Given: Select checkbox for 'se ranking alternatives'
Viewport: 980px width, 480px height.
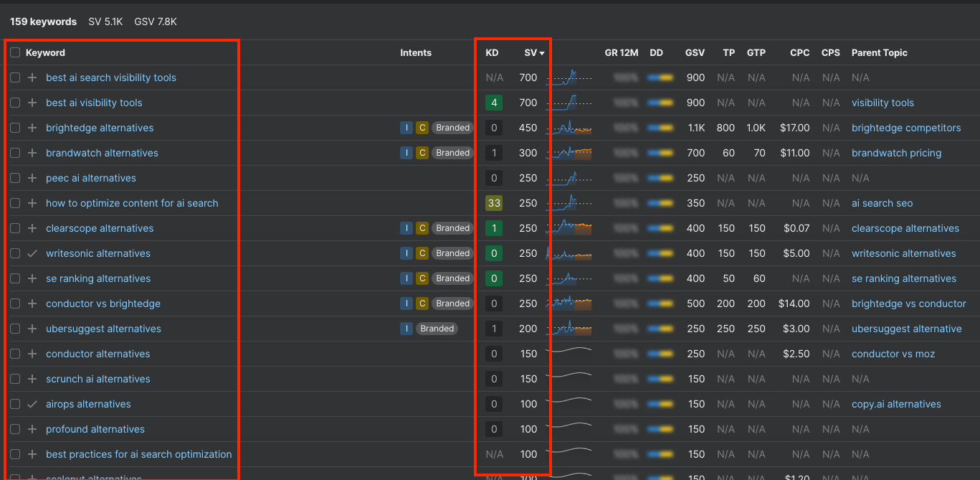Looking at the screenshot, I should click(x=15, y=278).
